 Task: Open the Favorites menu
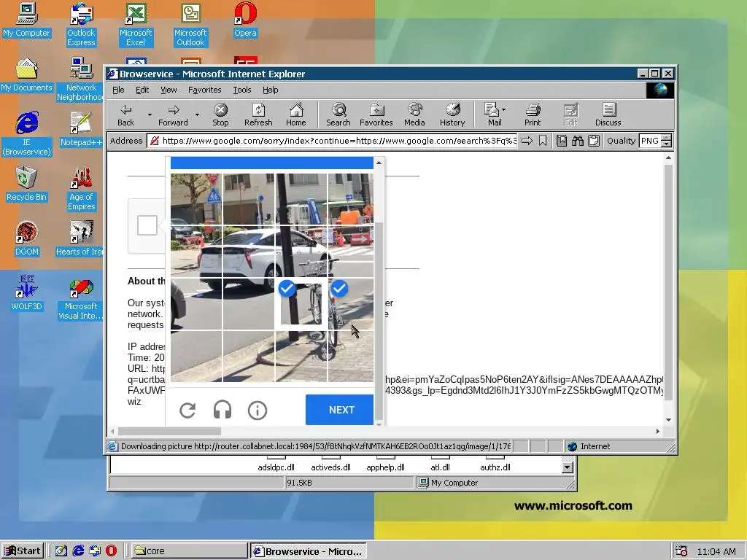(x=204, y=90)
